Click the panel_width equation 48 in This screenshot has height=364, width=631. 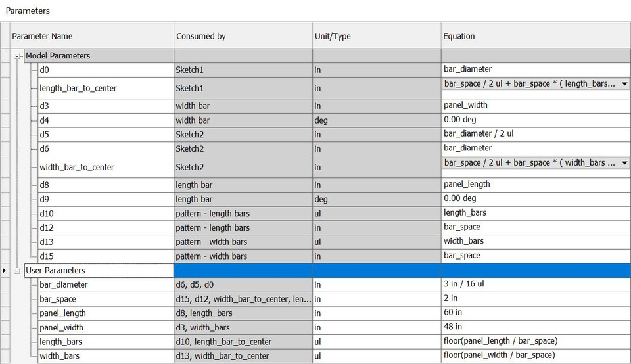534,327
